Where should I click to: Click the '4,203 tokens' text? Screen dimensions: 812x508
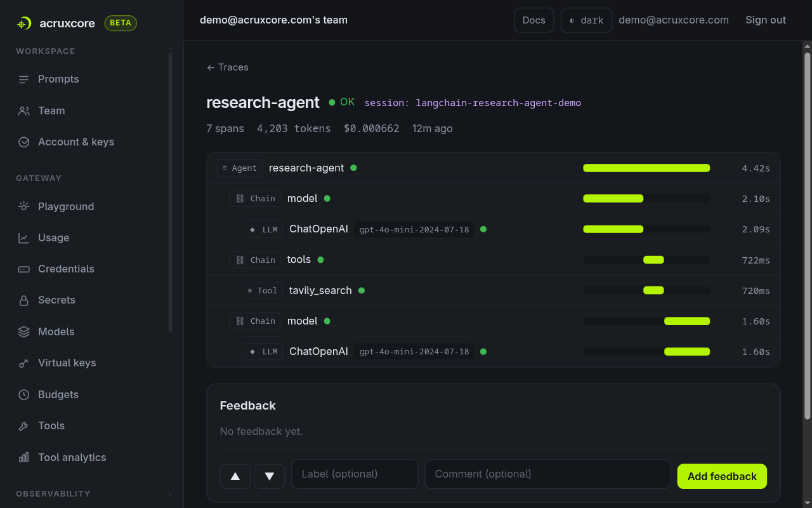(294, 128)
